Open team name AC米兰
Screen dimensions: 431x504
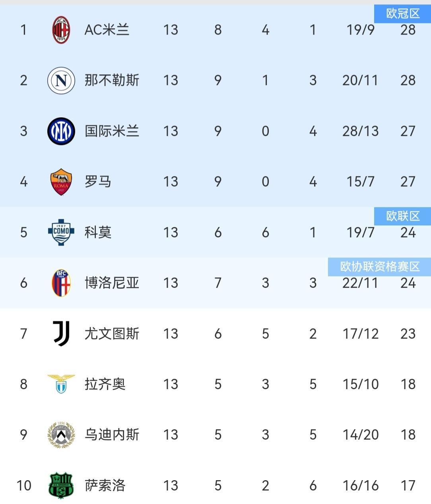107,30
